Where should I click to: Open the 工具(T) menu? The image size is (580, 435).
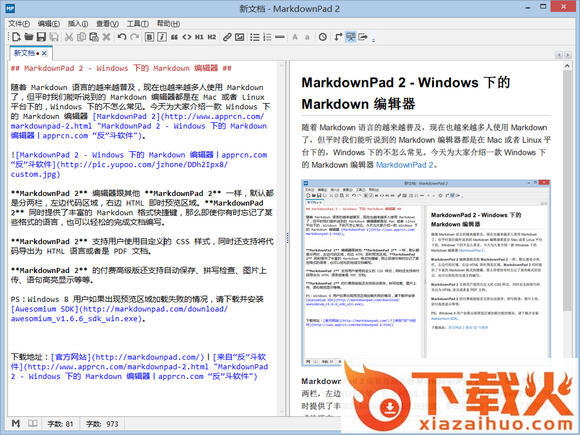pyautogui.click(x=138, y=24)
